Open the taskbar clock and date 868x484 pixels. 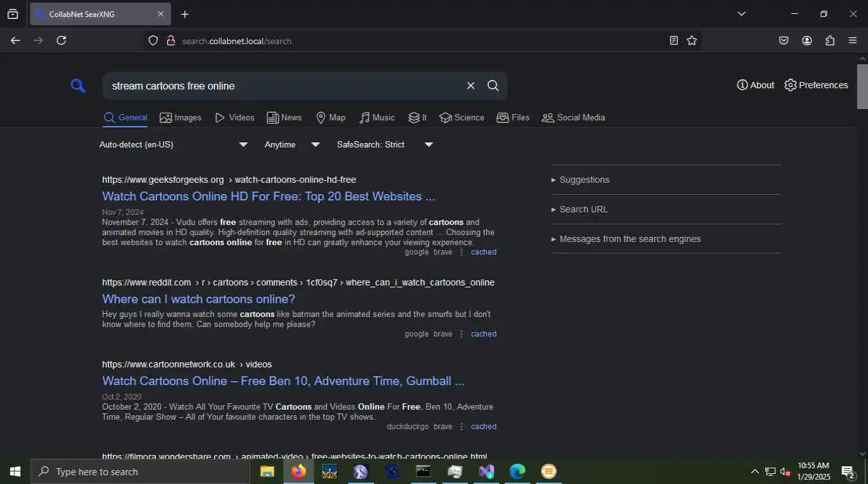pos(814,471)
